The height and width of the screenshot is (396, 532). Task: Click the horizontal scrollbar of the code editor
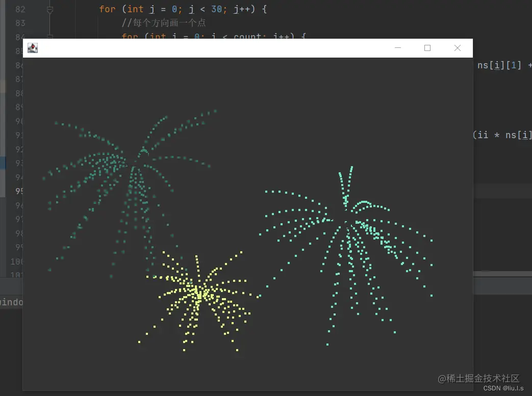click(x=502, y=274)
